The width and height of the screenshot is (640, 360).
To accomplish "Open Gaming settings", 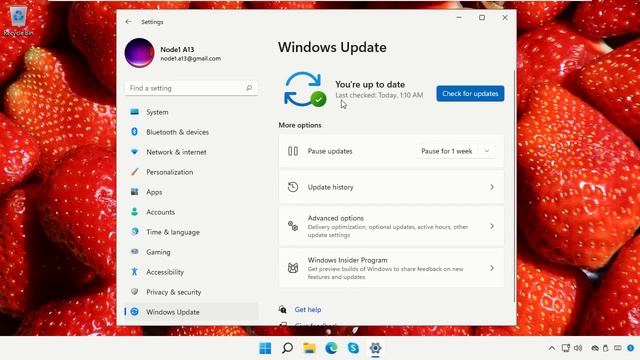I will pyautogui.click(x=191, y=252).
